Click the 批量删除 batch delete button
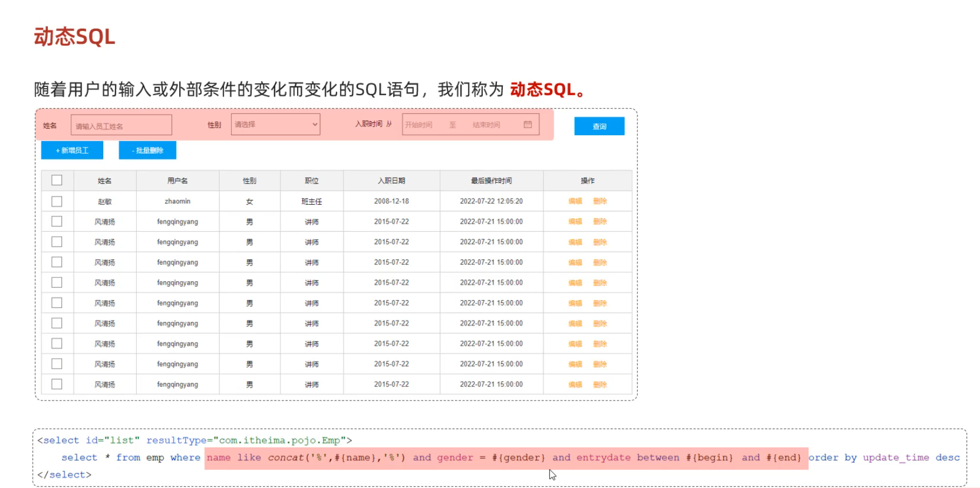Screen dimensions: 980x488 148,150
